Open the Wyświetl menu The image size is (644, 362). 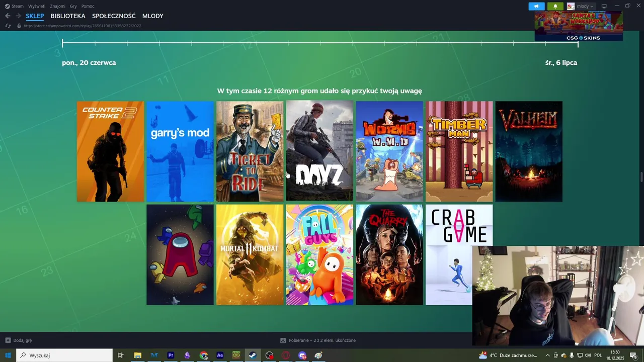tap(37, 6)
